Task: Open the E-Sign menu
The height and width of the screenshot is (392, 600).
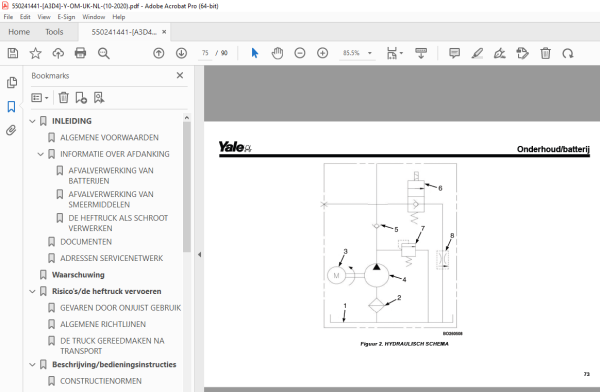Action: pos(66,17)
